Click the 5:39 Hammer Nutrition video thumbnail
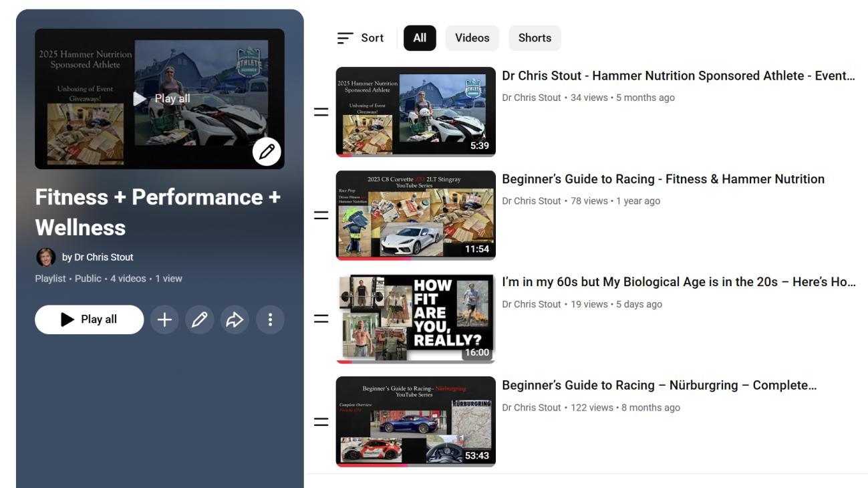This screenshot has height=488, width=868. (416, 112)
